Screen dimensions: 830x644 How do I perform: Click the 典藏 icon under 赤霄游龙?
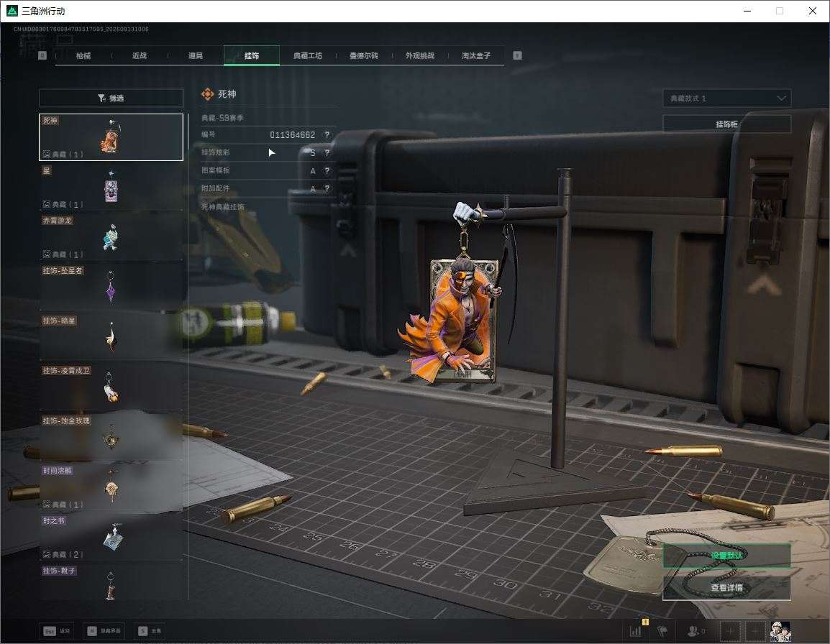pos(47,254)
